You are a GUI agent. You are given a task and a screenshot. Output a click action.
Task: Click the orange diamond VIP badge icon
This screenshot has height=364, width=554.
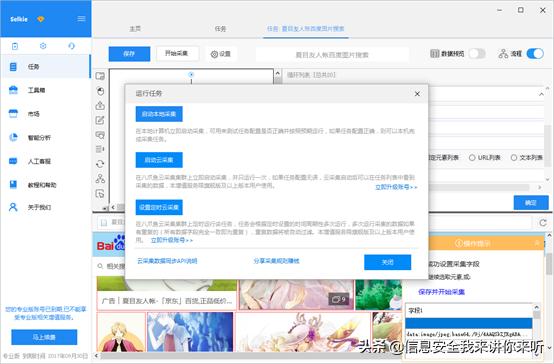[x=41, y=19]
